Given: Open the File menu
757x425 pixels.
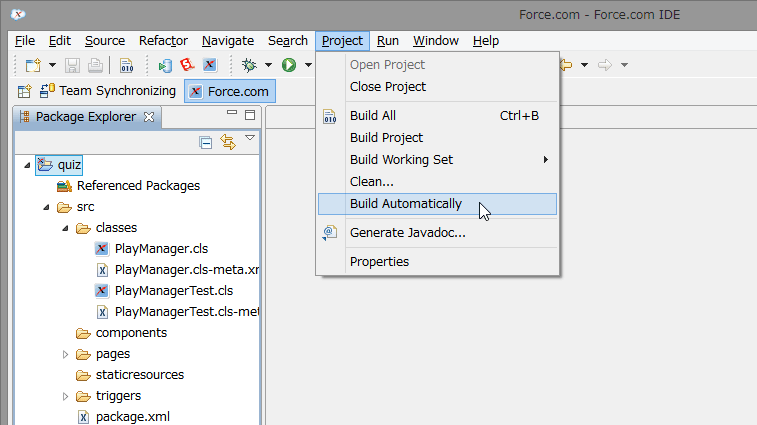Looking at the screenshot, I should point(25,41).
